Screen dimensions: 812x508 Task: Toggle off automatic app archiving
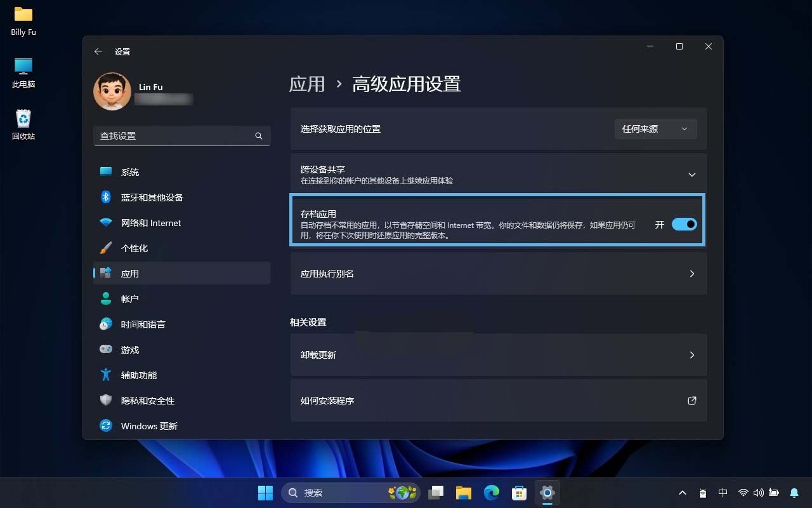(684, 224)
